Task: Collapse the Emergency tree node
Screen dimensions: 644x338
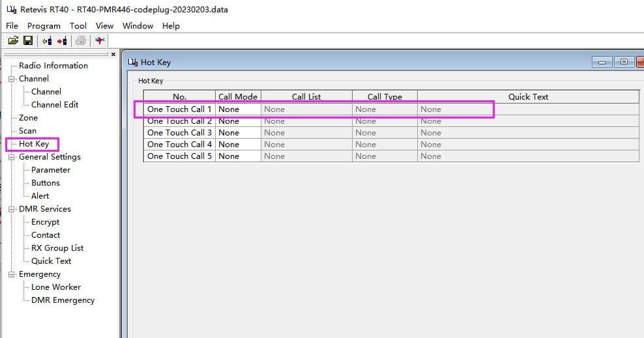Action: [x=11, y=274]
